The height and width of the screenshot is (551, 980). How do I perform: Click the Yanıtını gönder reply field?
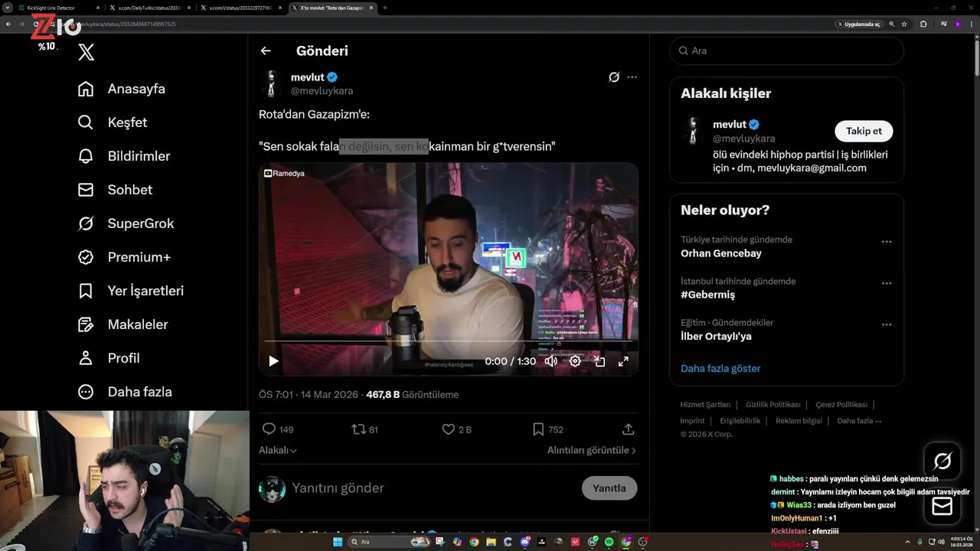433,488
